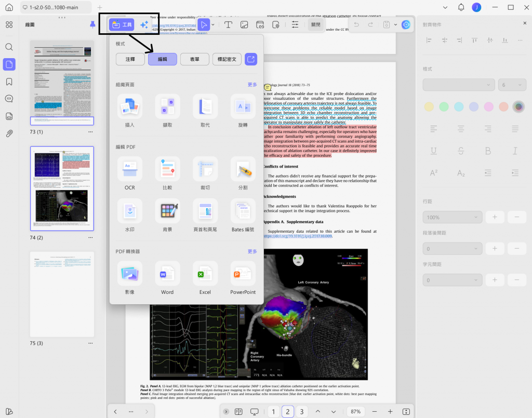
Task: Click the Close (關閉) button in toolbar
Action: [x=316, y=25]
